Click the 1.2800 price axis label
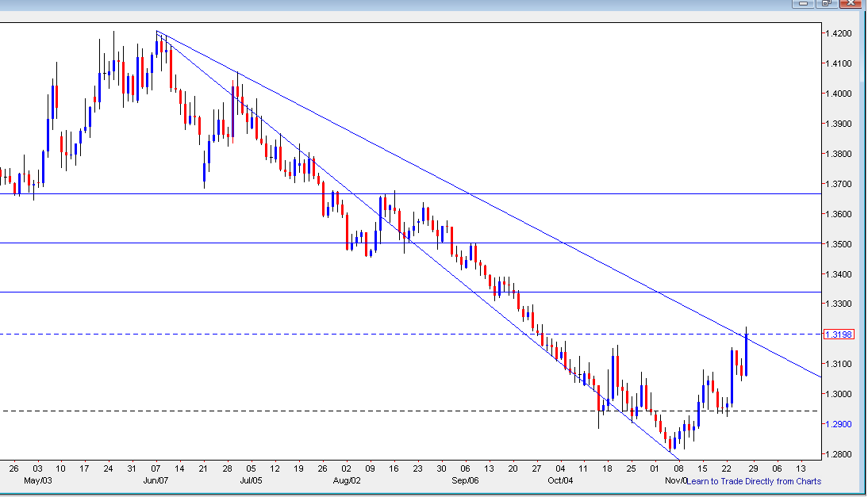 coord(839,454)
